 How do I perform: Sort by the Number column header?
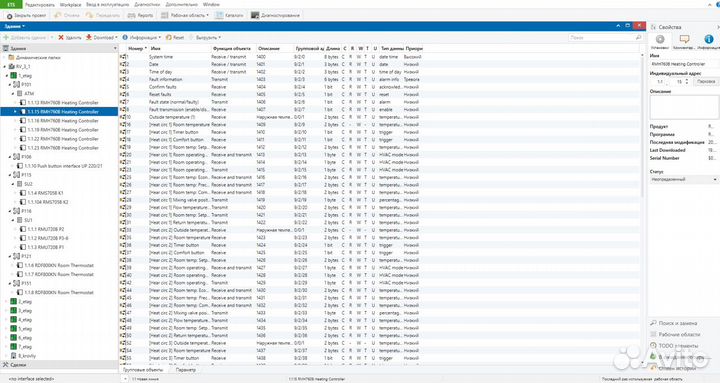coord(137,48)
